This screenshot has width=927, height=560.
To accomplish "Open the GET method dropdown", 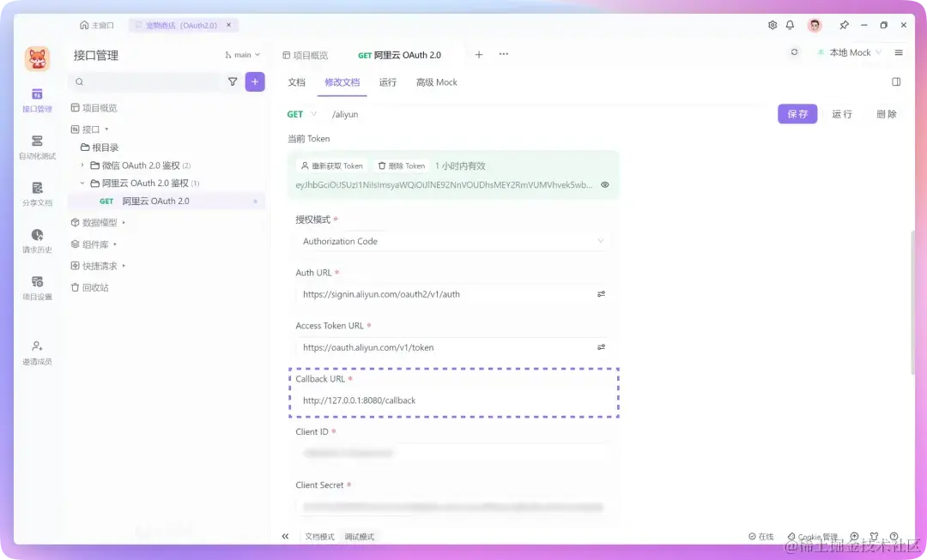I will click(x=301, y=114).
